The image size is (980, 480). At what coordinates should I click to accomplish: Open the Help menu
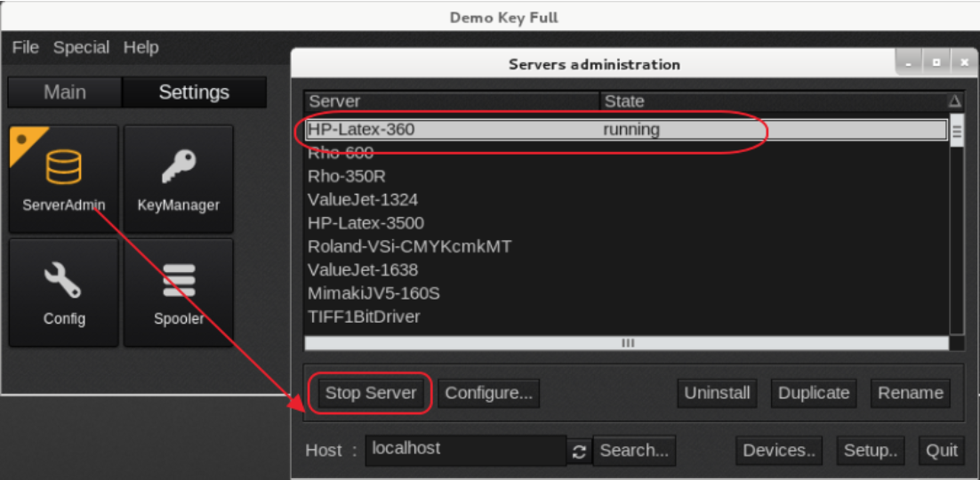[x=141, y=48]
